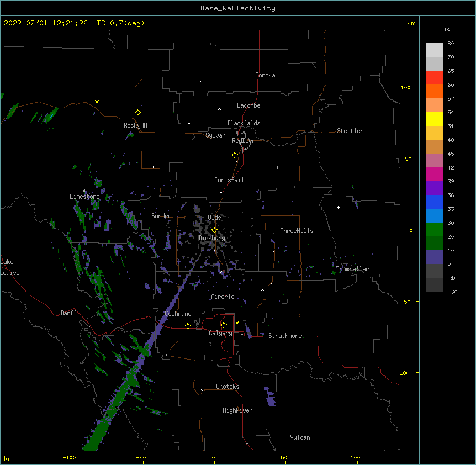Click the Calgary city label
Image resolution: width=476 pixels, height=465 pixels.
220,333
